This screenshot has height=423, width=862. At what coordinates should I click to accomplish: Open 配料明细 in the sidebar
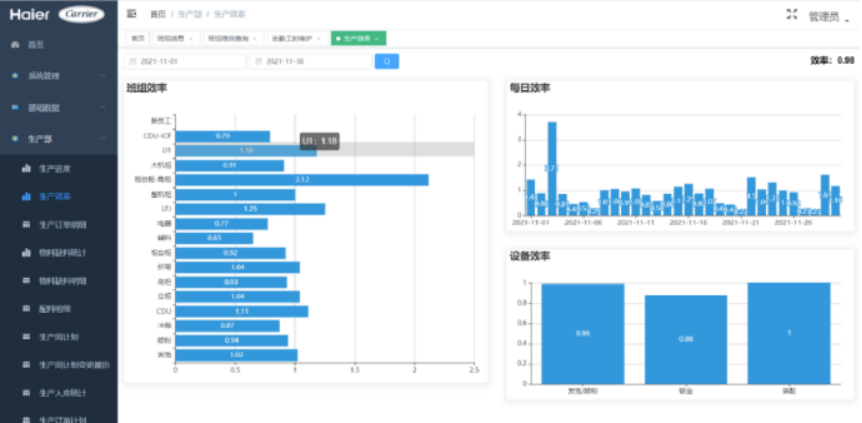click(54, 309)
